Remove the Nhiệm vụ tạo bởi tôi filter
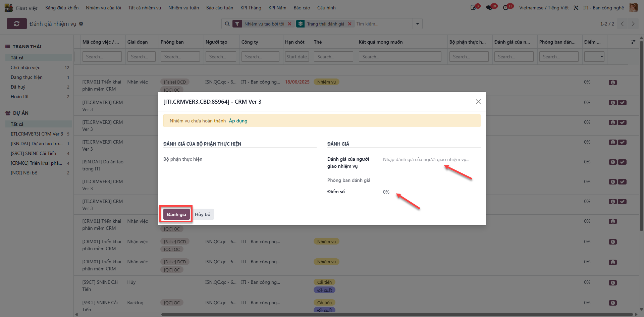 point(289,24)
